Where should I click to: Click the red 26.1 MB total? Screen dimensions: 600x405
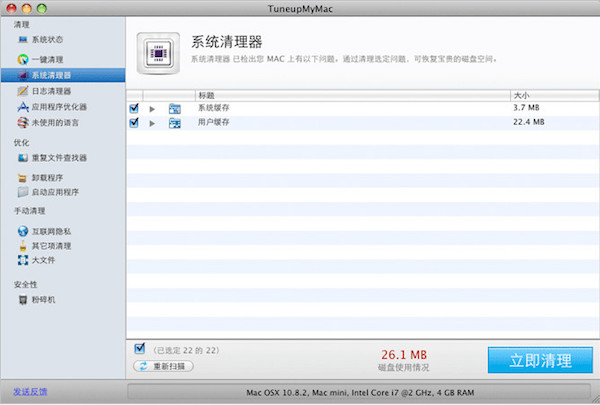pyautogui.click(x=404, y=355)
